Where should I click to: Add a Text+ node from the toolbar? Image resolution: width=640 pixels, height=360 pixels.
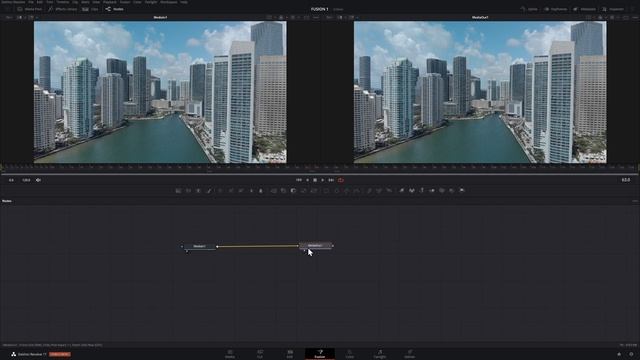click(x=198, y=190)
